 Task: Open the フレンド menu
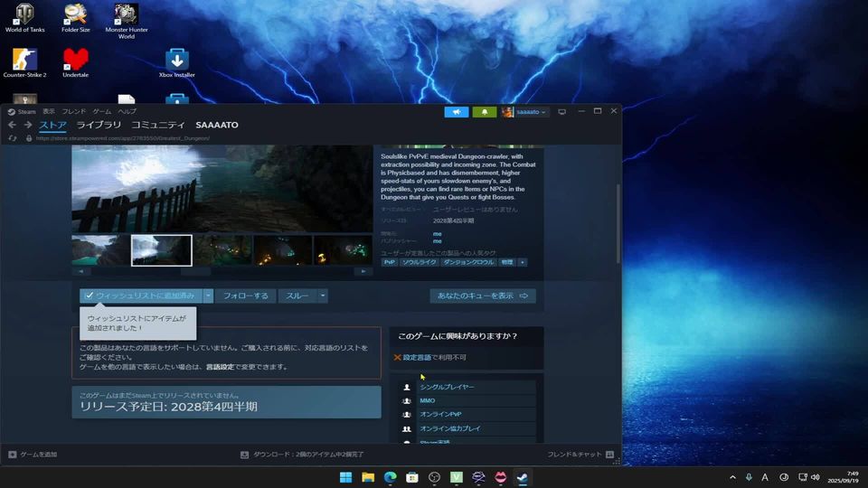(73, 112)
